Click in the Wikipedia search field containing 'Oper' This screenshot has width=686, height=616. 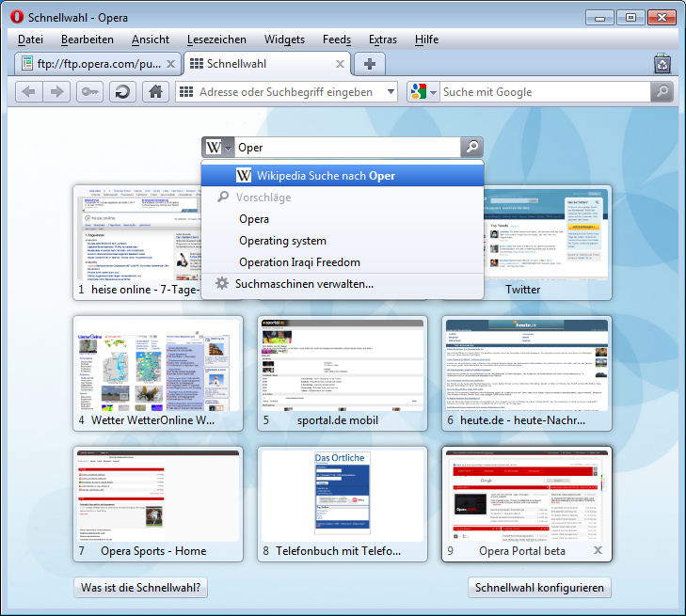click(x=348, y=148)
